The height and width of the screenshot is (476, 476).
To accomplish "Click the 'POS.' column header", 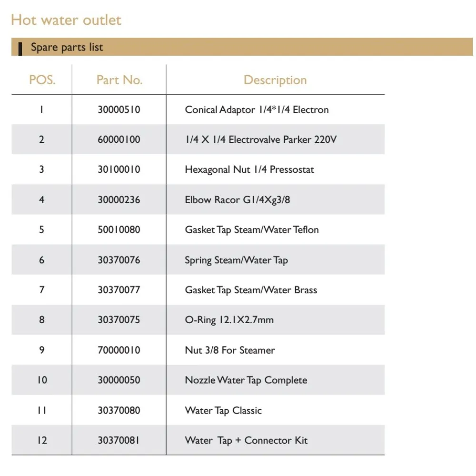I will coord(42,80).
